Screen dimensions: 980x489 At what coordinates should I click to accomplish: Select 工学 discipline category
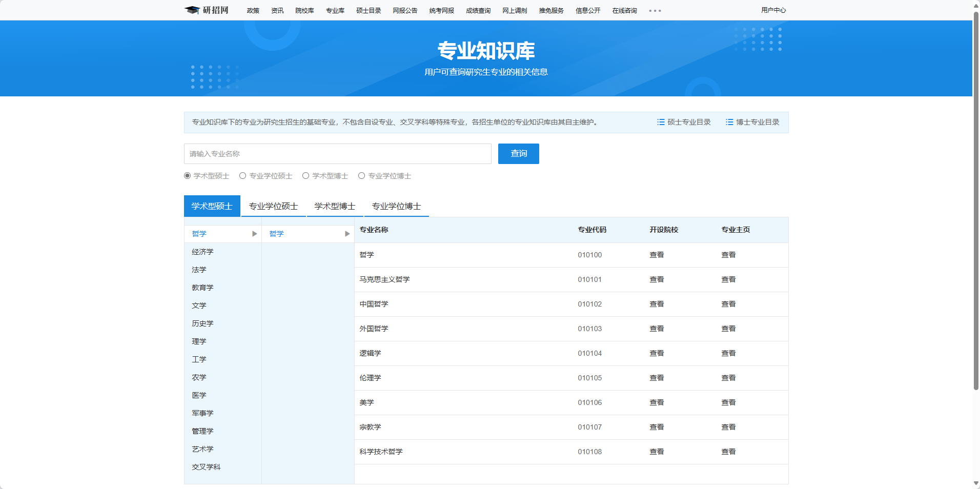point(199,359)
